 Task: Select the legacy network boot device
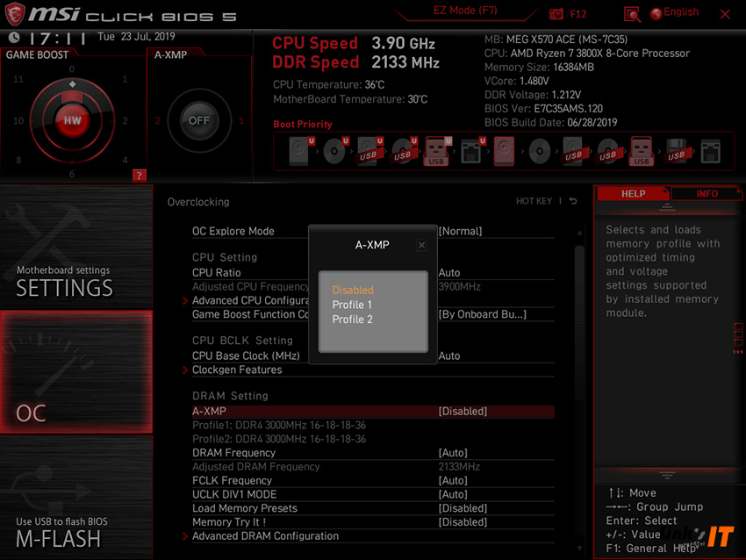710,151
